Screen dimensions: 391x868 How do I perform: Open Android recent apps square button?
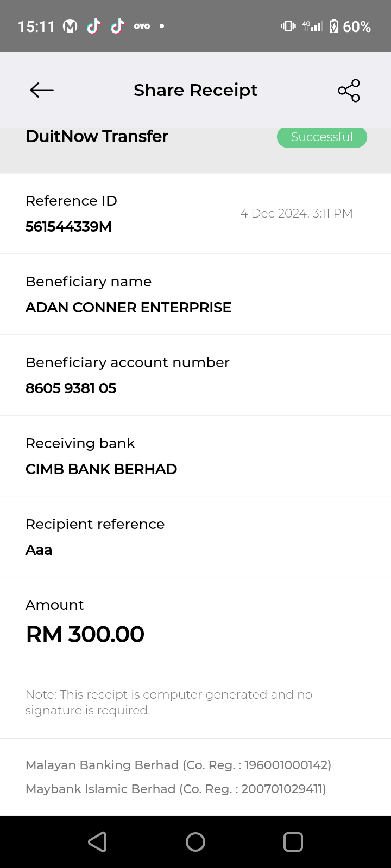coord(293,842)
